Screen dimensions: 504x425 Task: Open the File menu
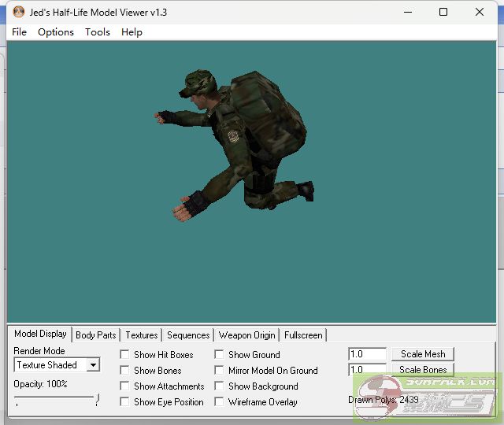coord(20,31)
